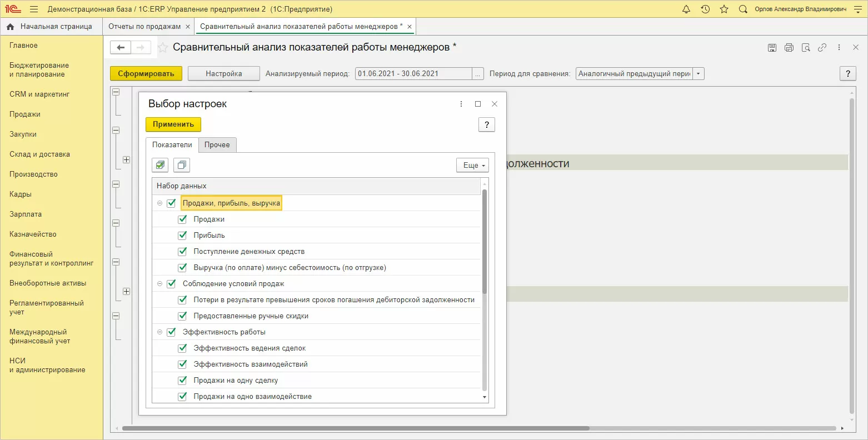This screenshot has height=440, width=868.
Task: Click the Настройка button
Action: tap(224, 74)
